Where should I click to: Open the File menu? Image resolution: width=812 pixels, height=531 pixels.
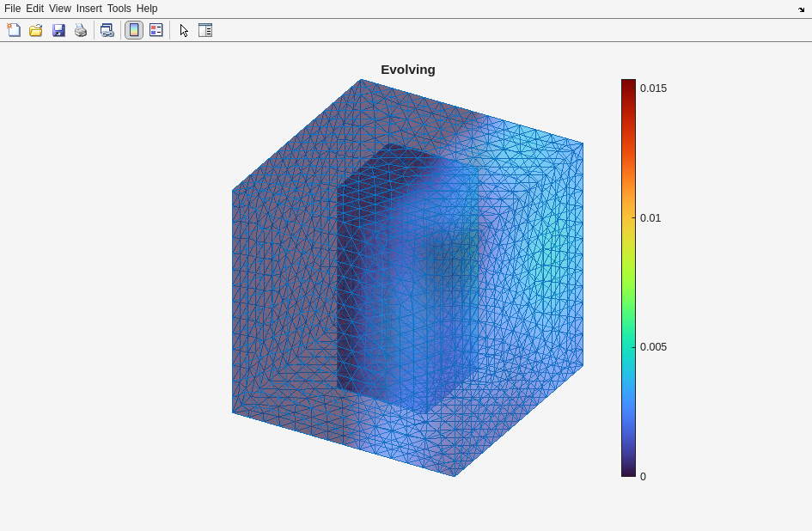coord(12,9)
